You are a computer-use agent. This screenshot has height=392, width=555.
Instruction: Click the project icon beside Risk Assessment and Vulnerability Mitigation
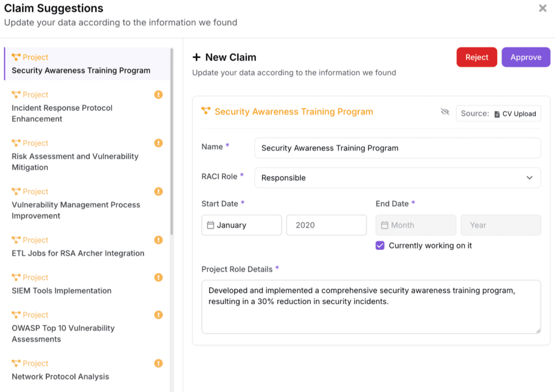coord(17,143)
